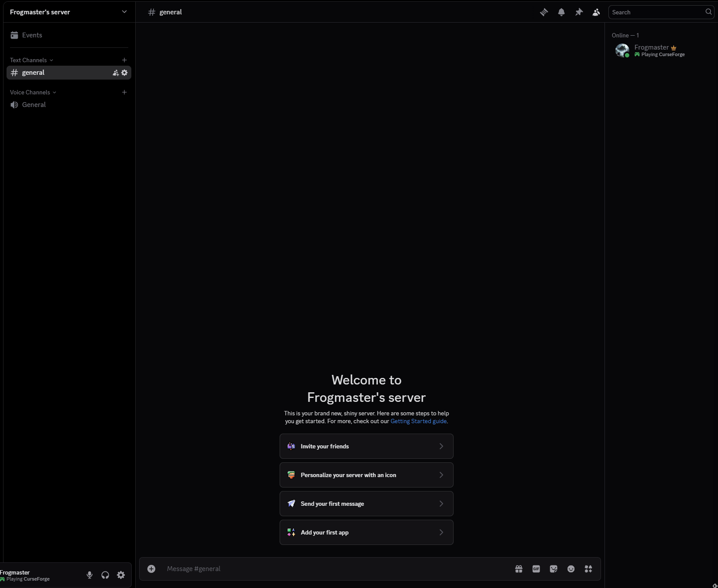This screenshot has width=718, height=588.
Task: Deafen audio with headphones icon
Action: point(105,575)
